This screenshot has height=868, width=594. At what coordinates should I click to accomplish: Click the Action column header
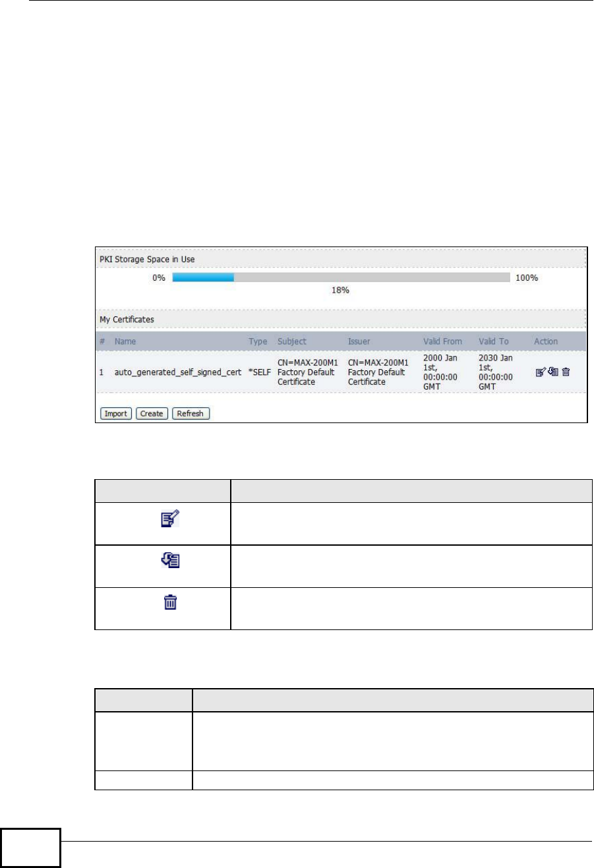pyautogui.click(x=546, y=341)
